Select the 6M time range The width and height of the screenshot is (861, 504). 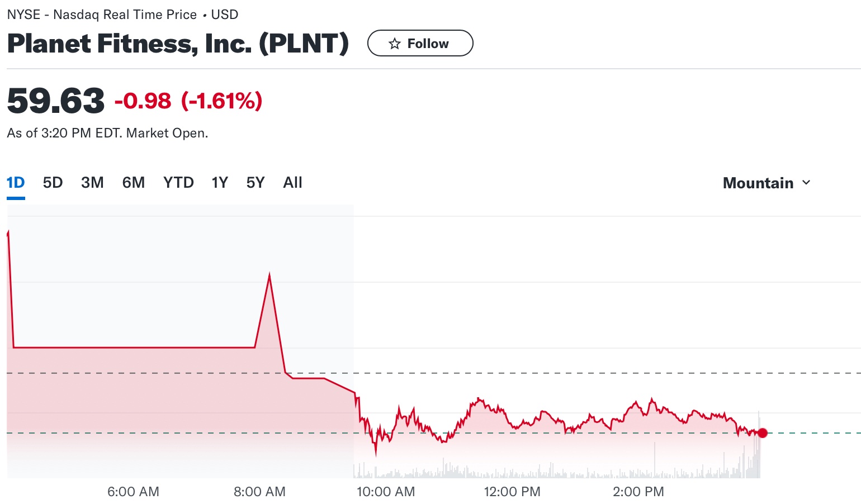pyautogui.click(x=134, y=182)
